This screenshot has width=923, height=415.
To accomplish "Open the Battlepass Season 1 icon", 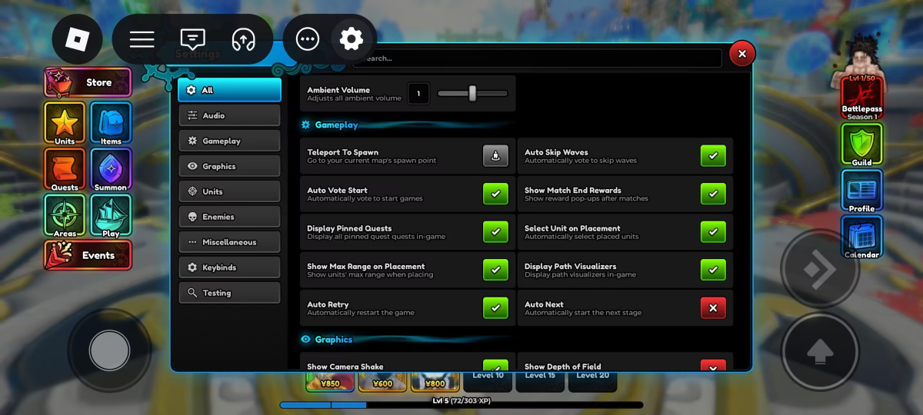I will point(862,97).
